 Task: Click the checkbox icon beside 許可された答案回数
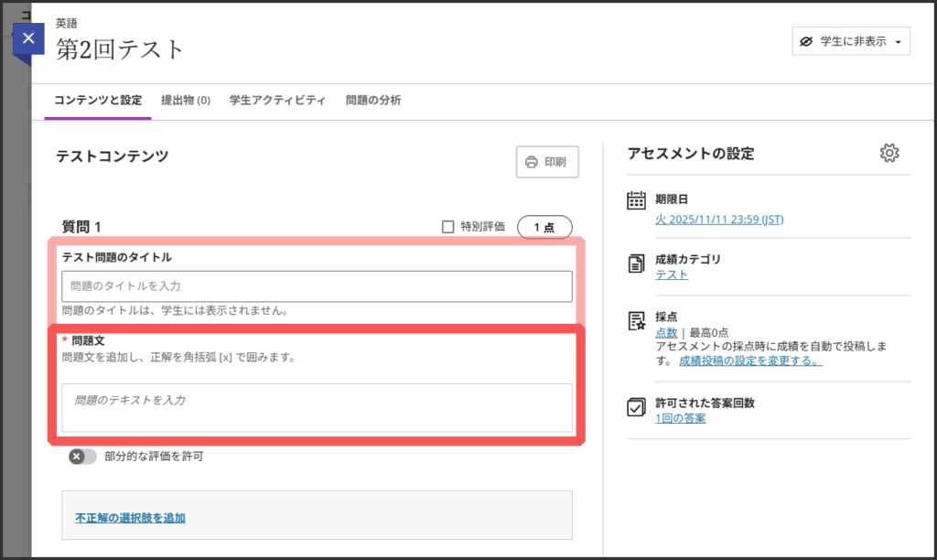coord(636,407)
